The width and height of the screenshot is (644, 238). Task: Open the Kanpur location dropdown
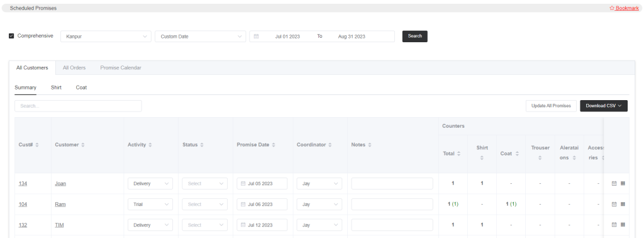coord(106,36)
